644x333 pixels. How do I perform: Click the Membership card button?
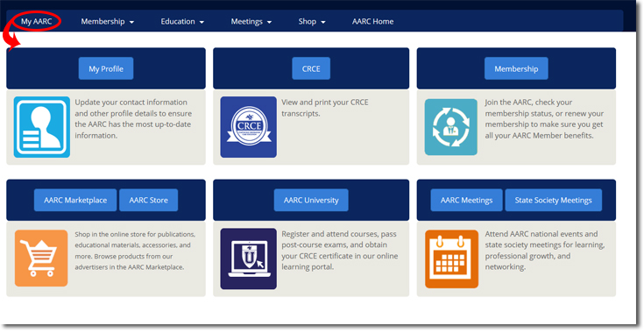pyautogui.click(x=516, y=68)
